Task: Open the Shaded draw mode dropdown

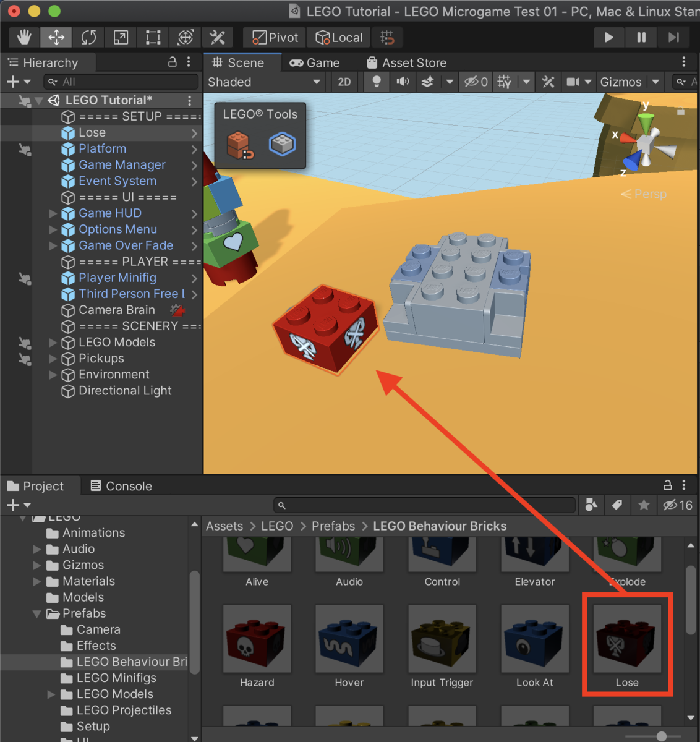Action: [265, 82]
